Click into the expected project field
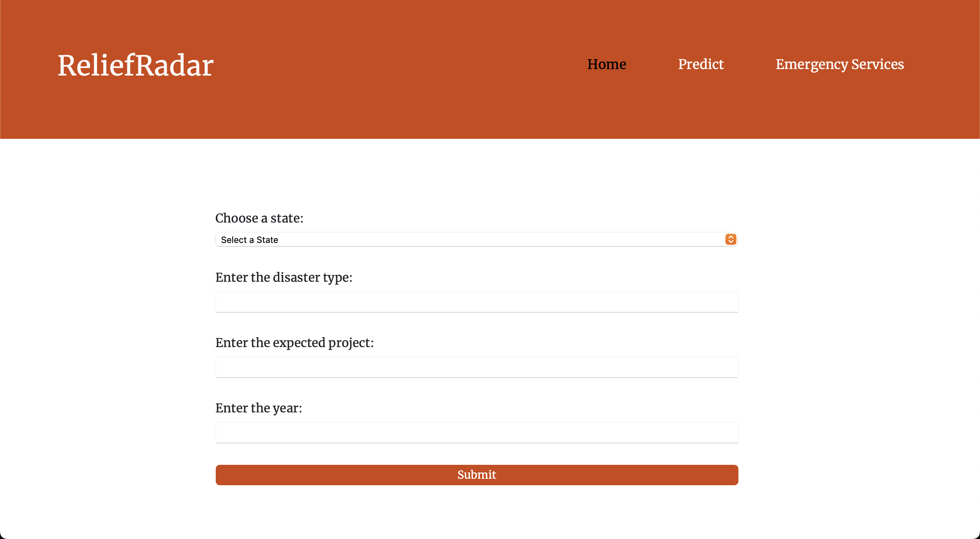The height and width of the screenshot is (539, 980). [x=476, y=367]
